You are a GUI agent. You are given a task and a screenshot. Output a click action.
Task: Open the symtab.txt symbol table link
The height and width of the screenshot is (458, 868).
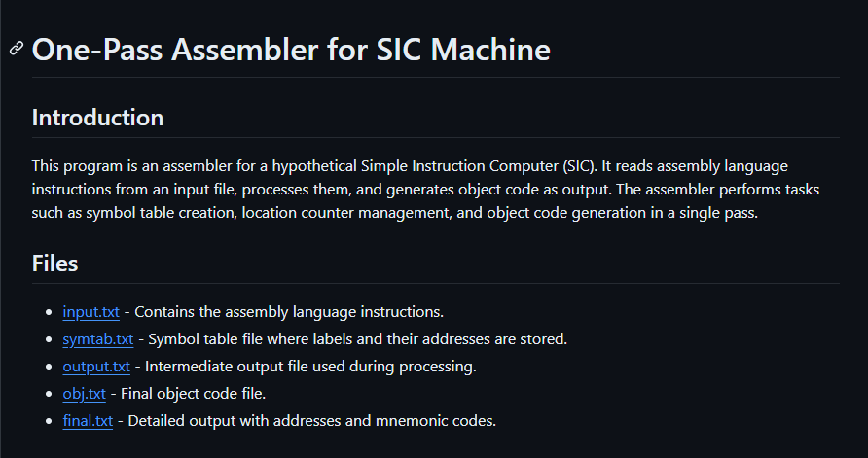pyautogui.click(x=98, y=339)
